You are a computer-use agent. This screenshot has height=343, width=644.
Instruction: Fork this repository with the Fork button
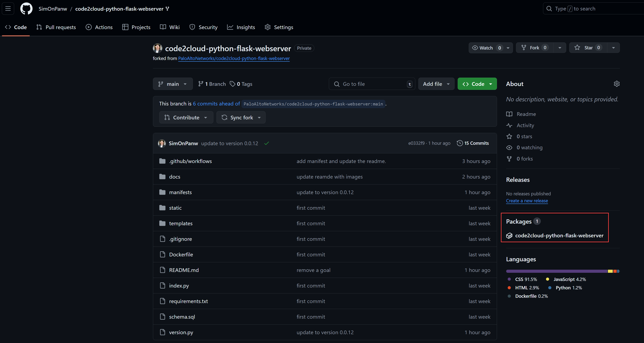click(535, 48)
